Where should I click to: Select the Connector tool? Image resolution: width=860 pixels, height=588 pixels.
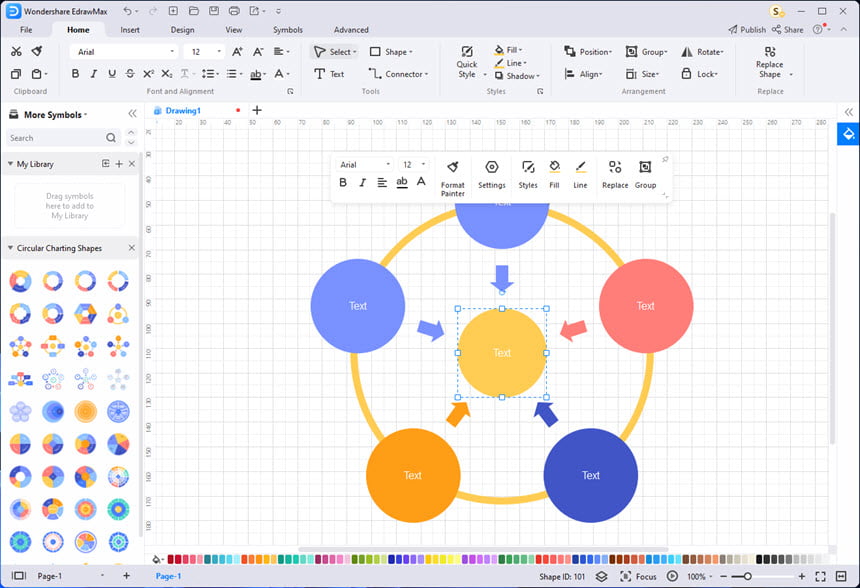click(398, 74)
